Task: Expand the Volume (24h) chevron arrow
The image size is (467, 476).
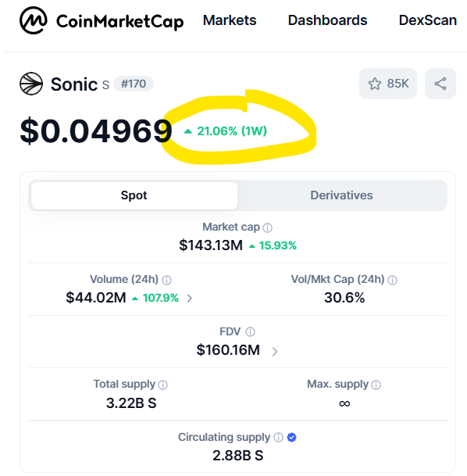Action: tap(190, 299)
